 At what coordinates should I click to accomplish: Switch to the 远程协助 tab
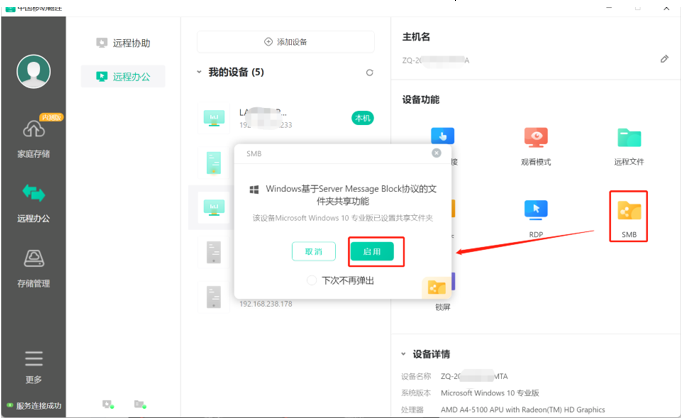pos(123,43)
